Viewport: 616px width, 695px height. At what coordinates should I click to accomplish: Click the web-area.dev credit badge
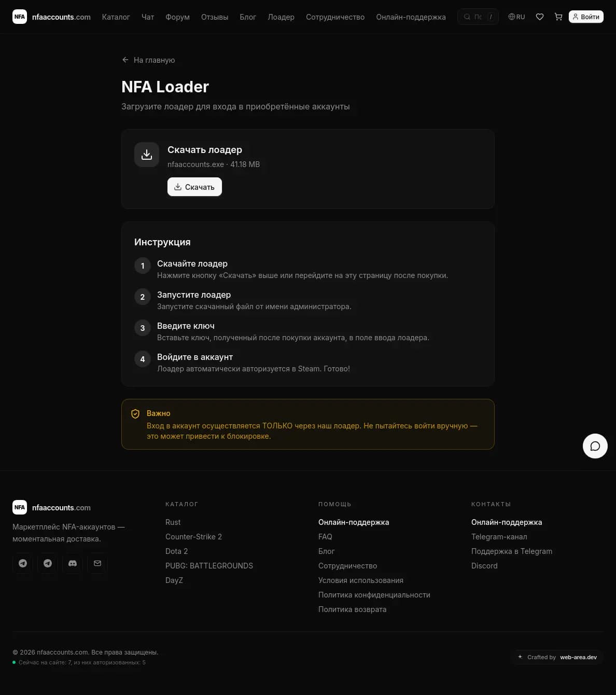coord(557,657)
